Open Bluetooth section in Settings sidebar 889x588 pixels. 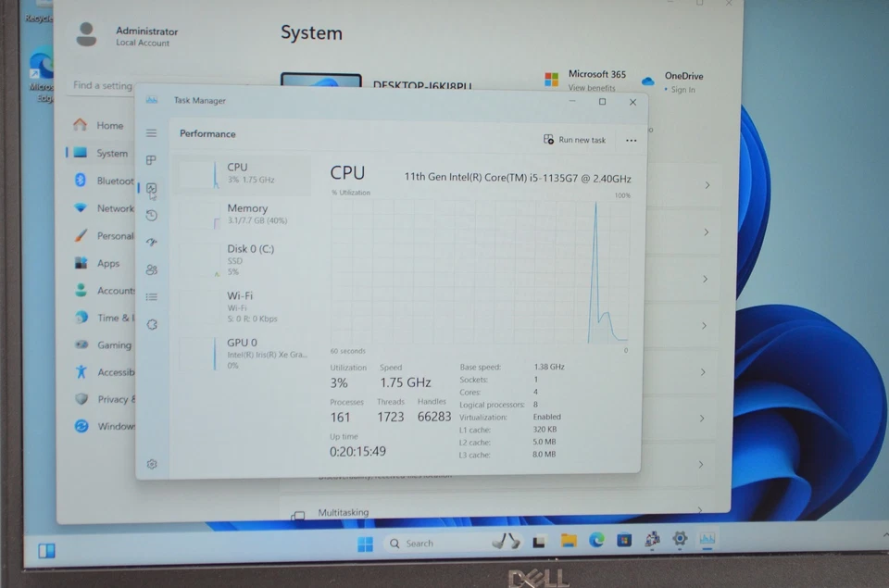click(103, 181)
